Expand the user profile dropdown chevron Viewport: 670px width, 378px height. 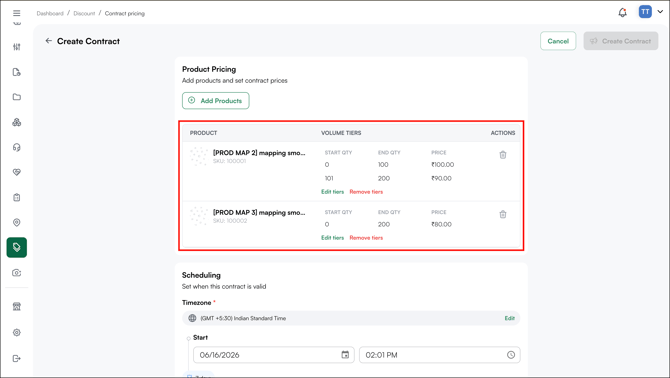[660, 12]
